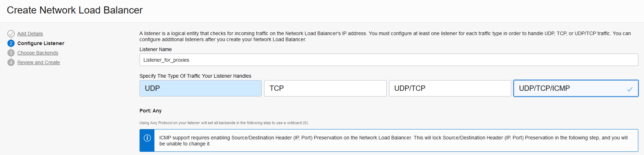Click the Listener Name field label
644x155 pixels.
(x=155, y=49)
